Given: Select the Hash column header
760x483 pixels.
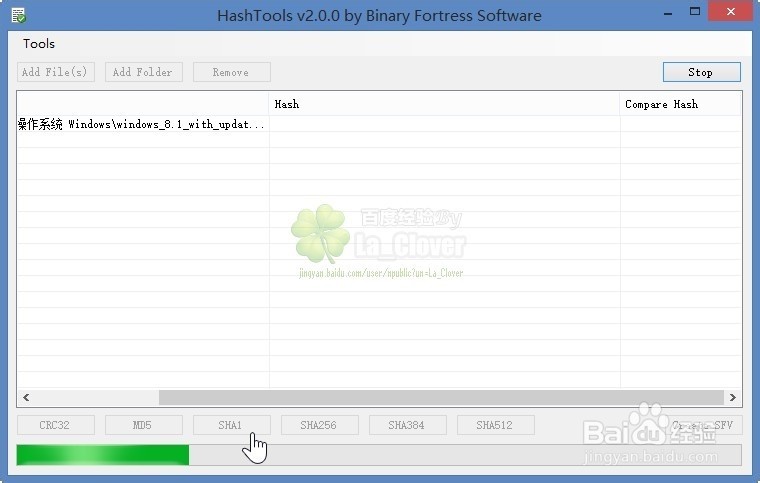Looking at the screenshot, I should pos(444,104).
